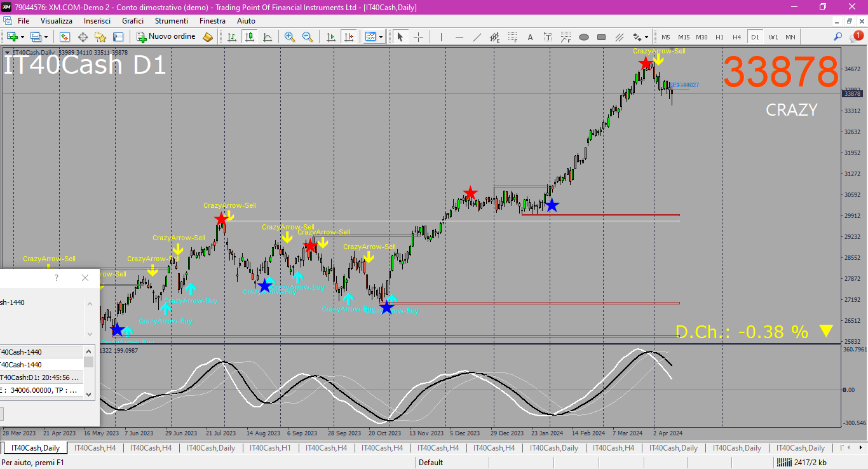
Task: Open the Inserisci menu
Action: pyautogui.click(x=97, y=20)
